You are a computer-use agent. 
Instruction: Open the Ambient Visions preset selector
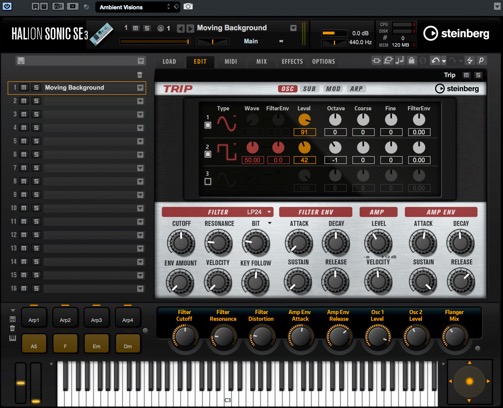[138, 7]
